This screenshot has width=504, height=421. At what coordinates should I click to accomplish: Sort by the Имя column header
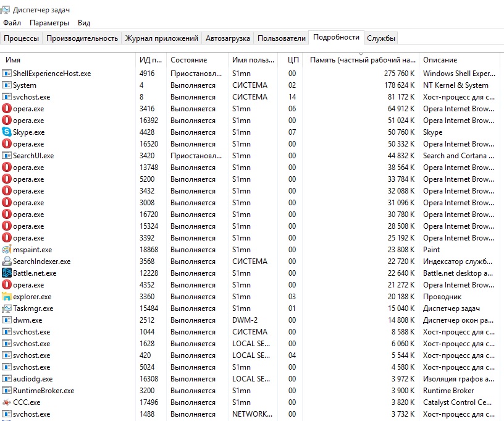(x=68, y=60)
